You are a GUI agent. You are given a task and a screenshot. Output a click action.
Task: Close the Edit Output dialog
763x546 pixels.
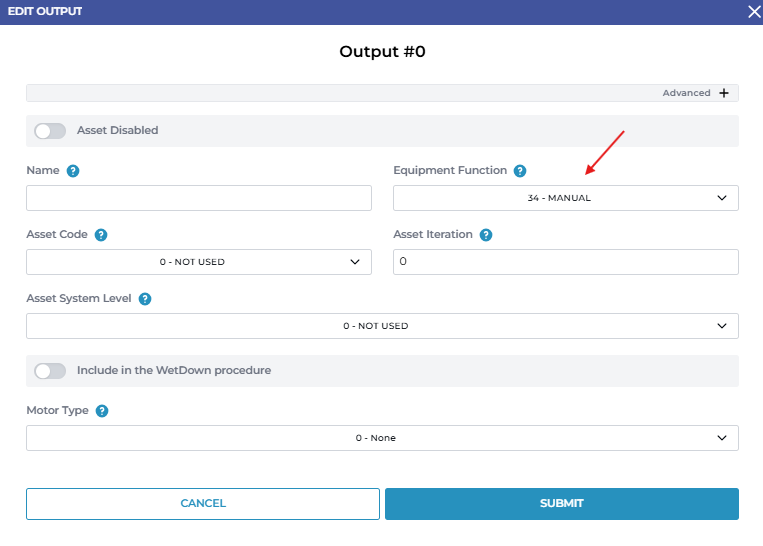(x=754, y=11)
